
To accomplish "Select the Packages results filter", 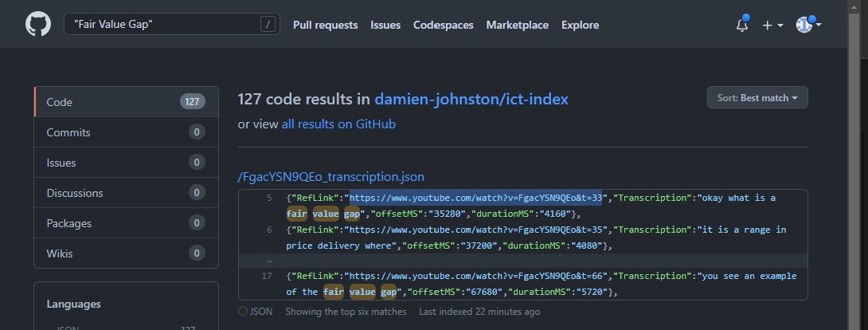I will coord(126,223).
